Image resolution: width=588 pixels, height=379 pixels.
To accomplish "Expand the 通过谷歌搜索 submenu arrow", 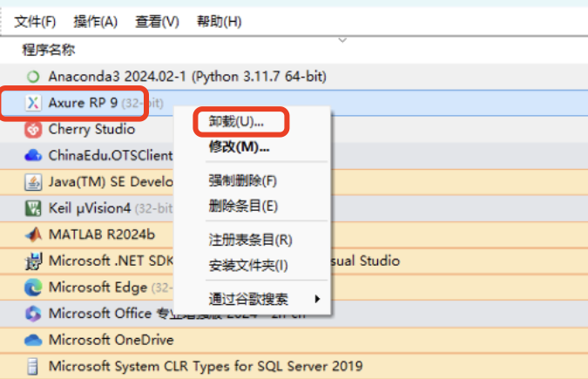I will click(318, 299).
